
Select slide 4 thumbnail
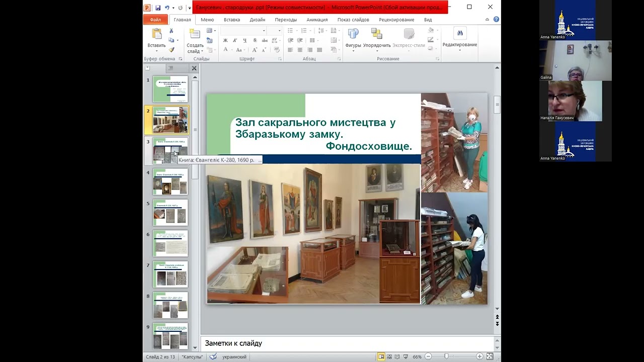tap(170, 182)
